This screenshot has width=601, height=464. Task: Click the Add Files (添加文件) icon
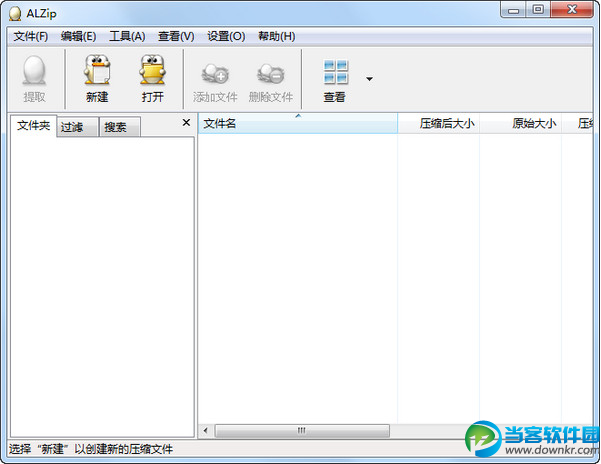coord(215,74)
